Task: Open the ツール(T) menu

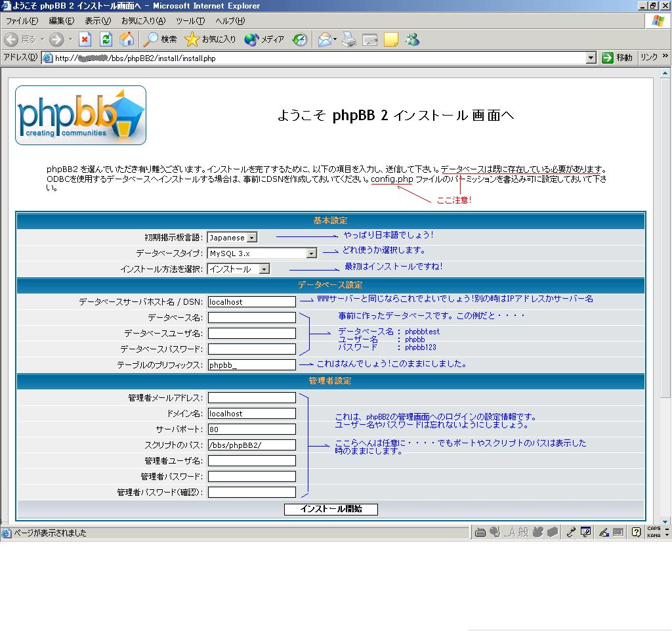Action: coord(190,20)
